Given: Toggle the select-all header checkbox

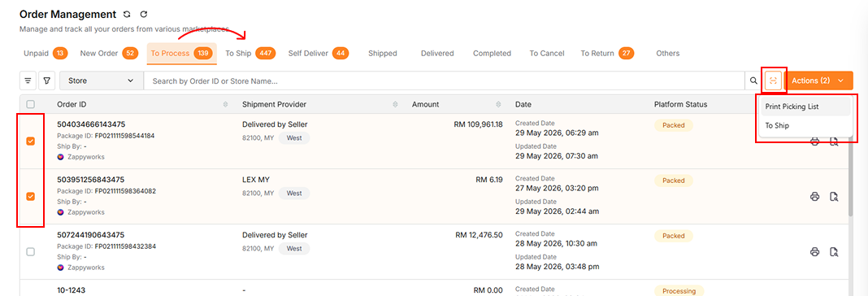Looking at the screenshot, I should 30,104.
